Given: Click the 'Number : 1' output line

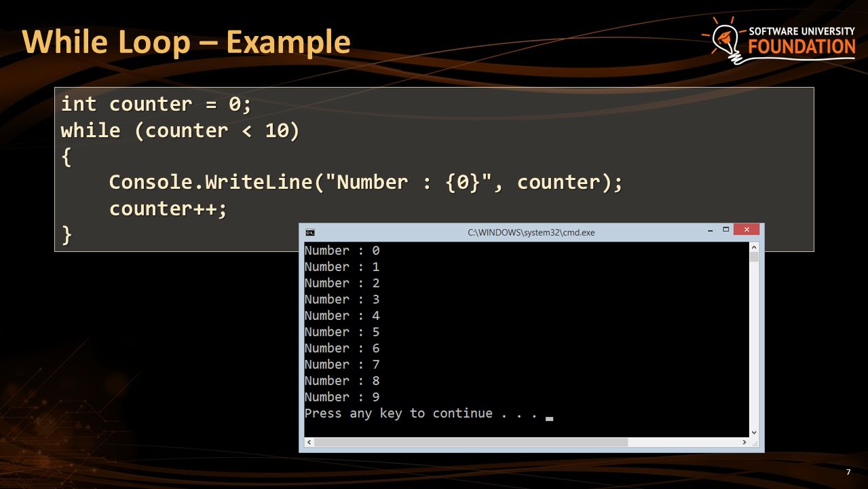Looking at the screenshot, I should point(342,267).
